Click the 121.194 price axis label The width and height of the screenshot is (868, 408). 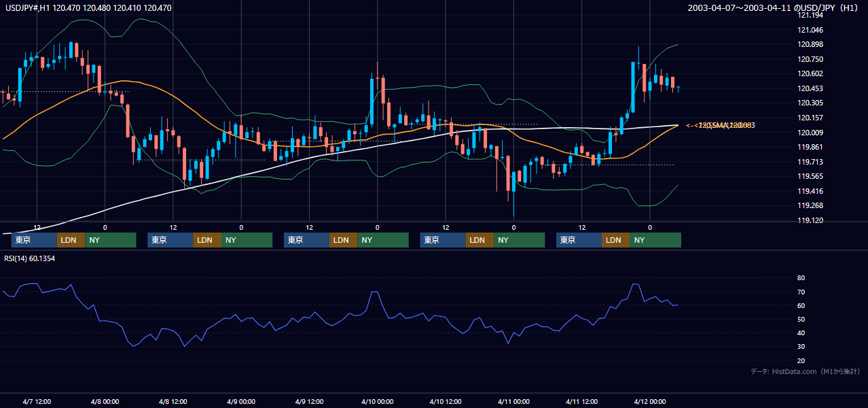tap(810, 15)
